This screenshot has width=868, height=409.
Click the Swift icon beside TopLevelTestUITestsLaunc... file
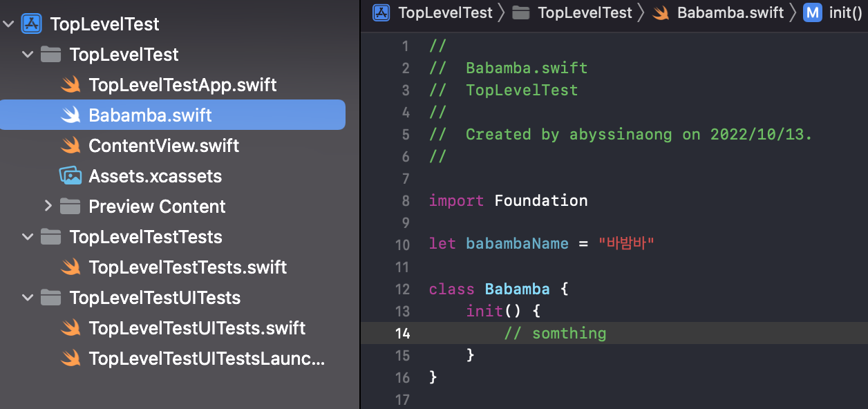(x=70, y=359)
